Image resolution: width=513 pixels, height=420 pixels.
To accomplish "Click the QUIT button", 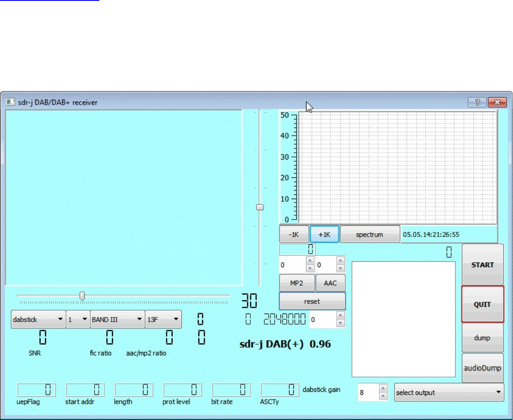I will point(482,304).
